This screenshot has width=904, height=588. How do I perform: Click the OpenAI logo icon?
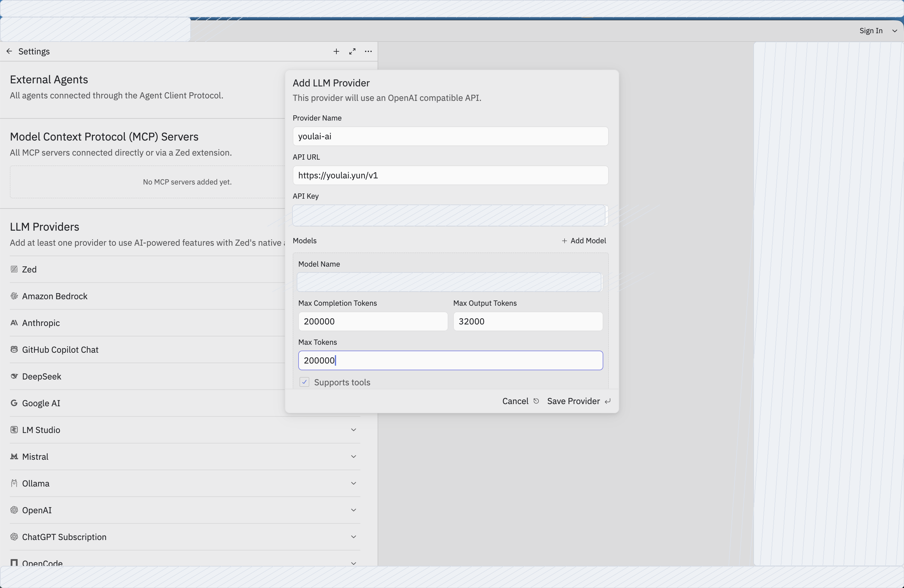14,510
